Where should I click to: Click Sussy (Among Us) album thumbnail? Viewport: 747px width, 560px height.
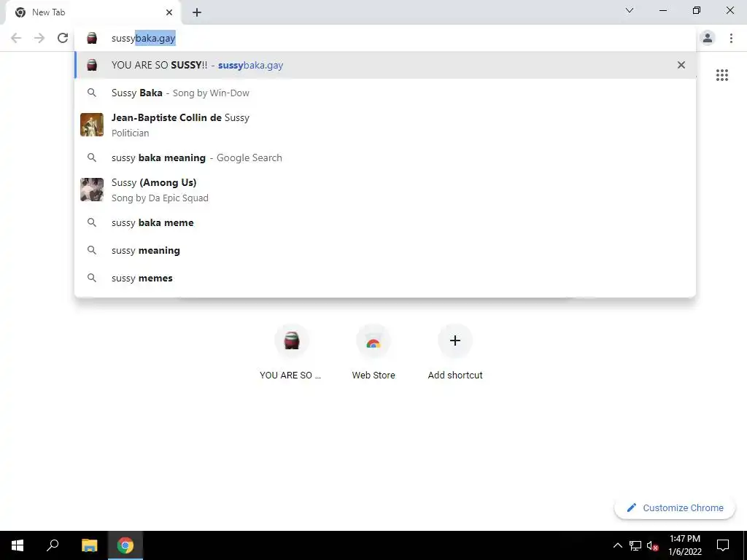[92, 190]
